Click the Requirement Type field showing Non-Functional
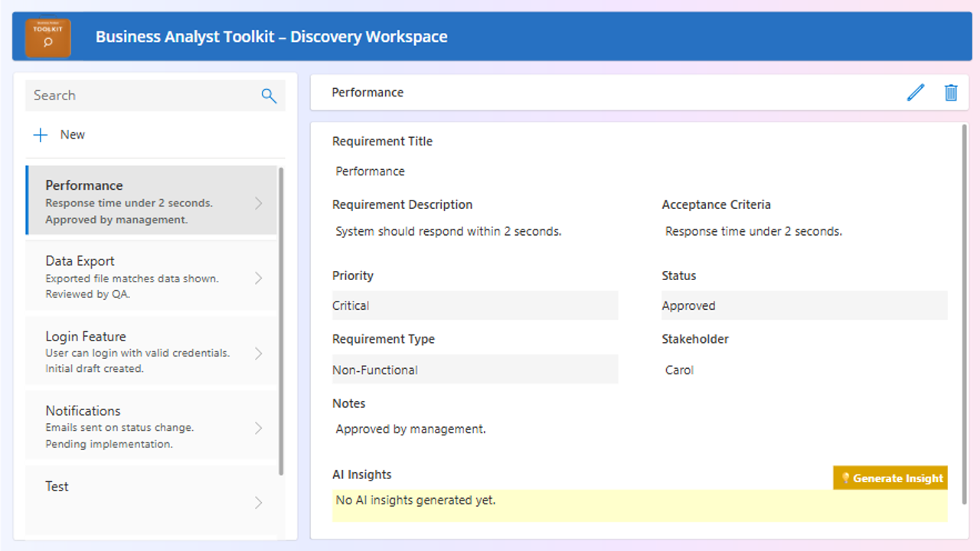980x551 pixels. click(475, 370)
